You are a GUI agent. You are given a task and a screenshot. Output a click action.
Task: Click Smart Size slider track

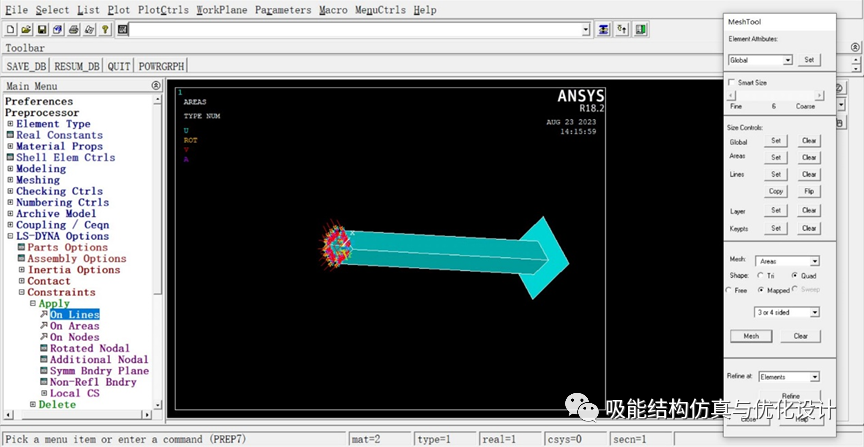(775, 95)
